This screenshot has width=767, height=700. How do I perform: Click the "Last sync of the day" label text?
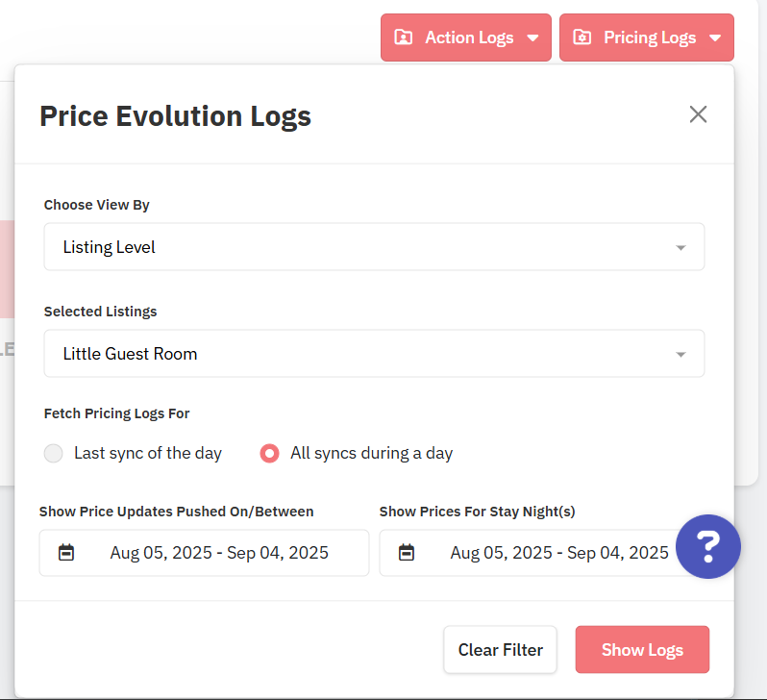(x=148, y=453)
